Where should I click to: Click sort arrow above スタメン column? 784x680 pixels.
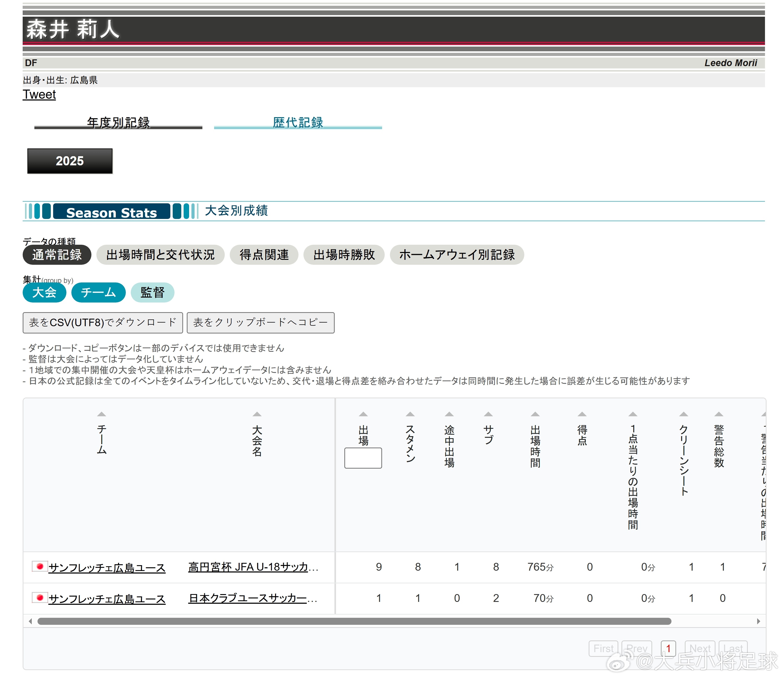(x=410, y=414)
